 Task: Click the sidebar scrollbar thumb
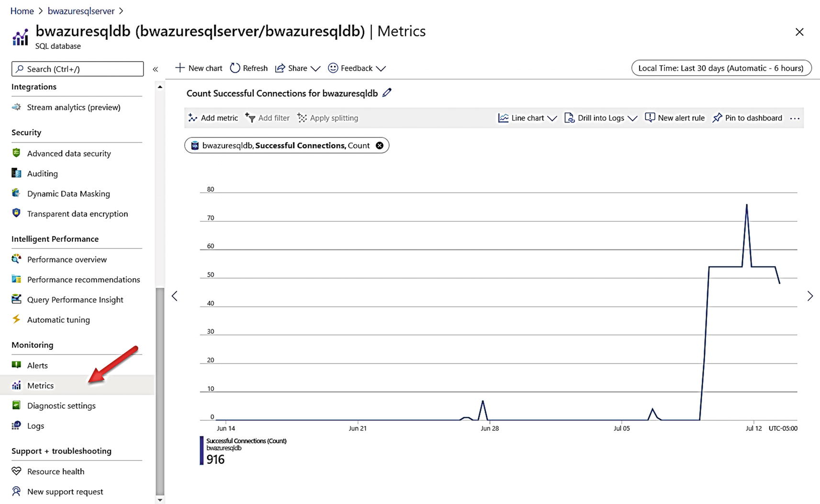point(160,392)
